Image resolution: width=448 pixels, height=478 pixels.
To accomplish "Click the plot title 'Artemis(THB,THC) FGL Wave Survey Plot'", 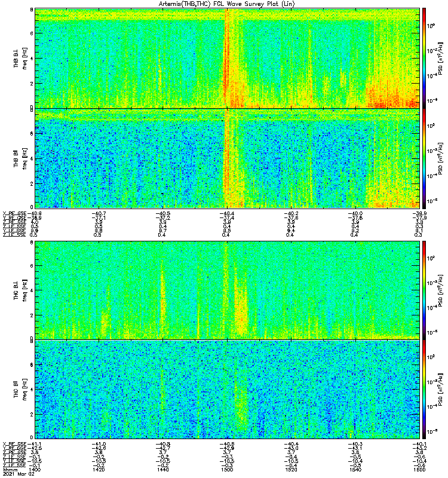I will click(227, 4).
